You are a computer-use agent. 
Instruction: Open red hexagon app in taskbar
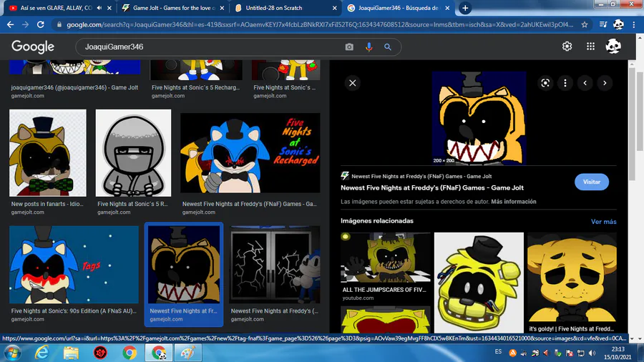[x=99, y=353]
